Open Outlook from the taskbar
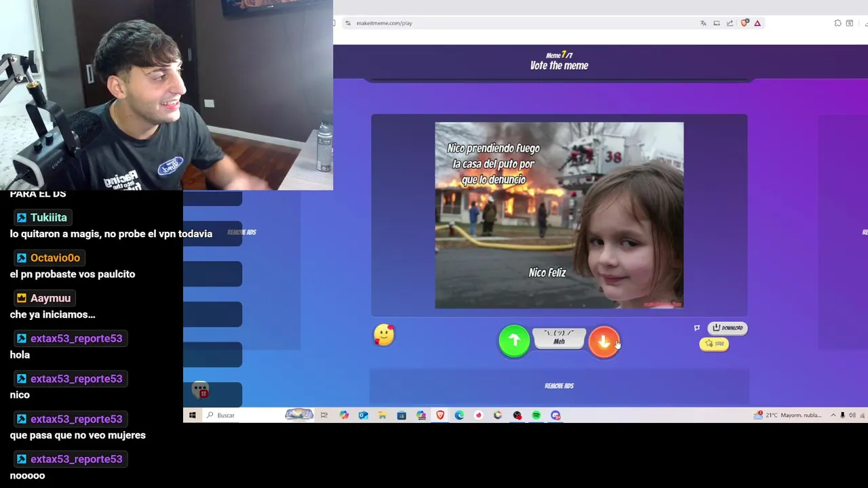Screen dimensions: 868x488 tap(363, 415)
